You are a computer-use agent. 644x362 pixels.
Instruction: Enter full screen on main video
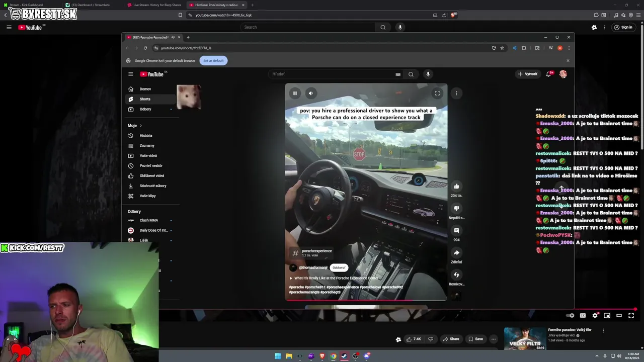[x=631, y=316]
